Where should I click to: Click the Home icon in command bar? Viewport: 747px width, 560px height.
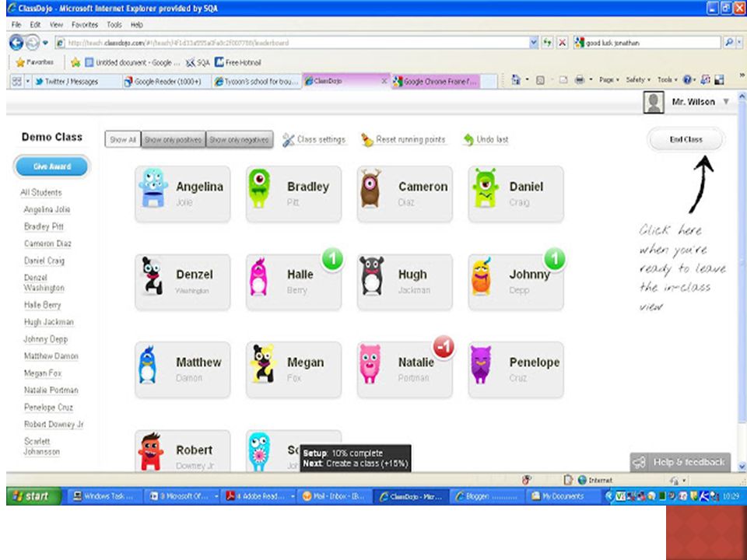tap(515, 80)
